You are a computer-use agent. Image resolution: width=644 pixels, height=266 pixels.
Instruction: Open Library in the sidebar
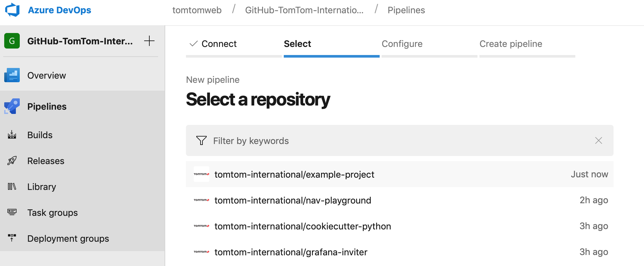82,187
